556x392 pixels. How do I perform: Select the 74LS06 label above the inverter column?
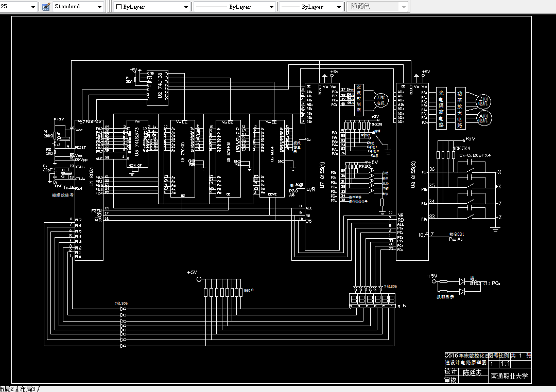[121, 304]
